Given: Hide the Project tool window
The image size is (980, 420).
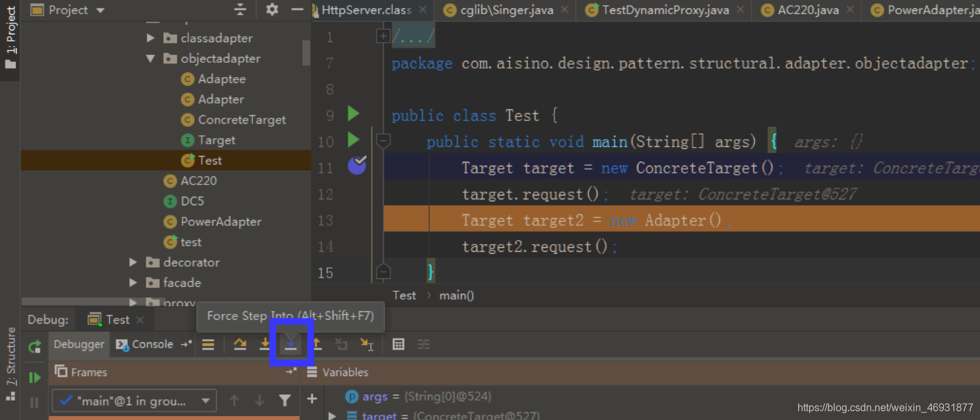Looking at the screenshot, I should 297,10.
